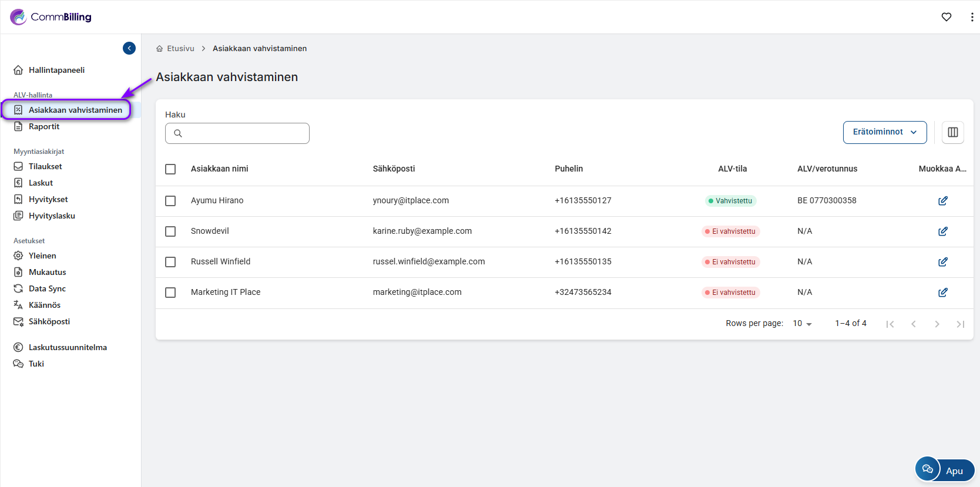The image size is (980, 487).
Task: Open Hallintapaneeli dashboard link
Action: (x=56, y=70)
